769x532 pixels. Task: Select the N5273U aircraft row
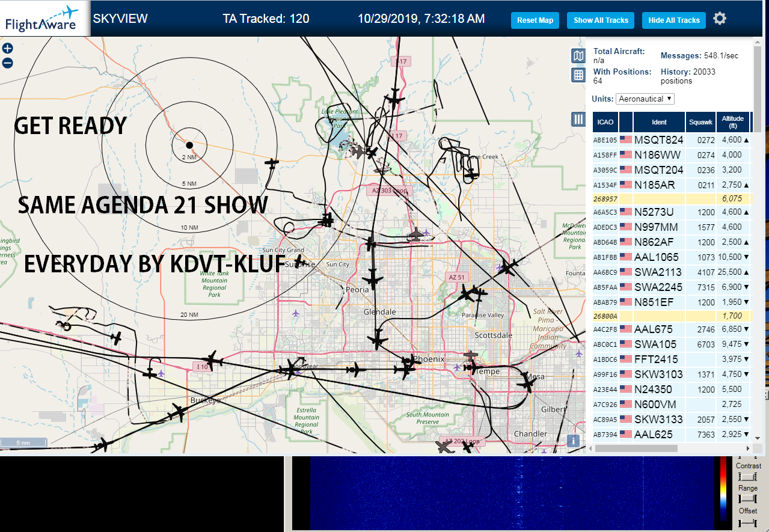(x=672, y=212)
